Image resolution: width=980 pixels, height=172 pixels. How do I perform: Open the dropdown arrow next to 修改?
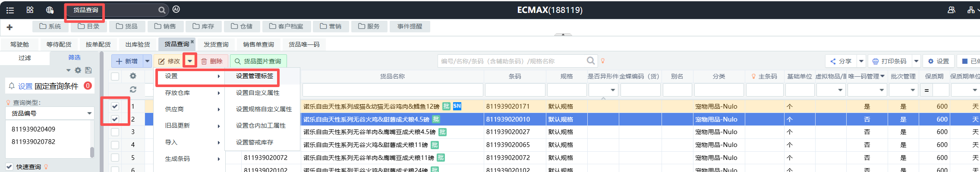(190, 61)
